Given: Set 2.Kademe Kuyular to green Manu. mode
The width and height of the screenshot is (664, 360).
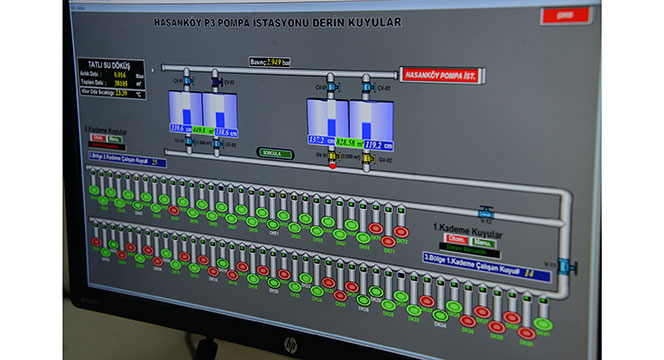Looking at the screenshot, I should tap(114, 139).
